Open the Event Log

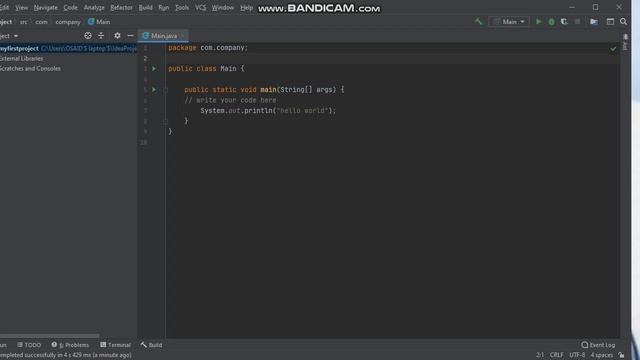click(598, 345)
